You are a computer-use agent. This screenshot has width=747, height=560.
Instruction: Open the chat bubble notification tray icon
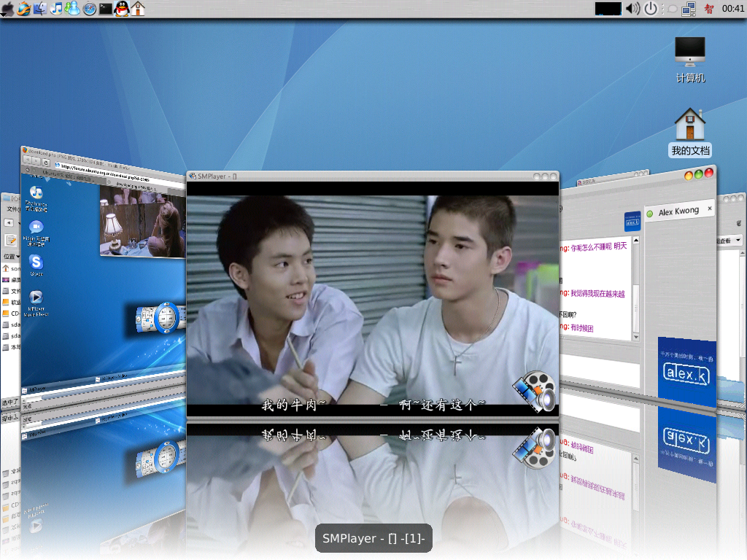(x=672, y=9)
